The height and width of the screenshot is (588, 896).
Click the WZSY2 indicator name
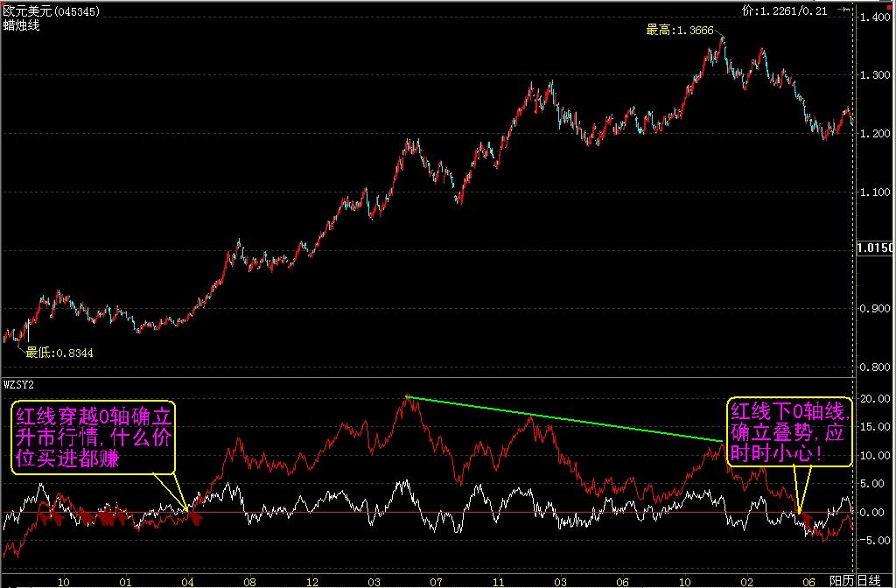[19, 385]
